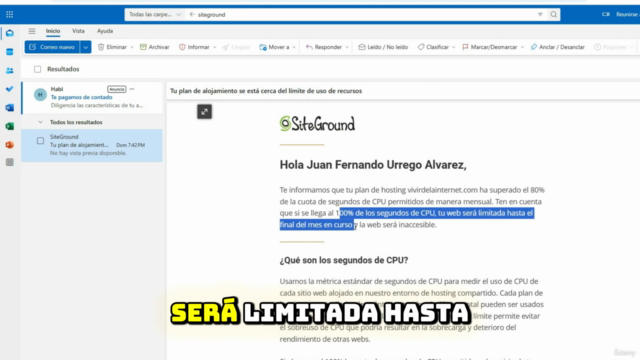
Task: Click the email subject line header
Action: [x=266, y=91]
